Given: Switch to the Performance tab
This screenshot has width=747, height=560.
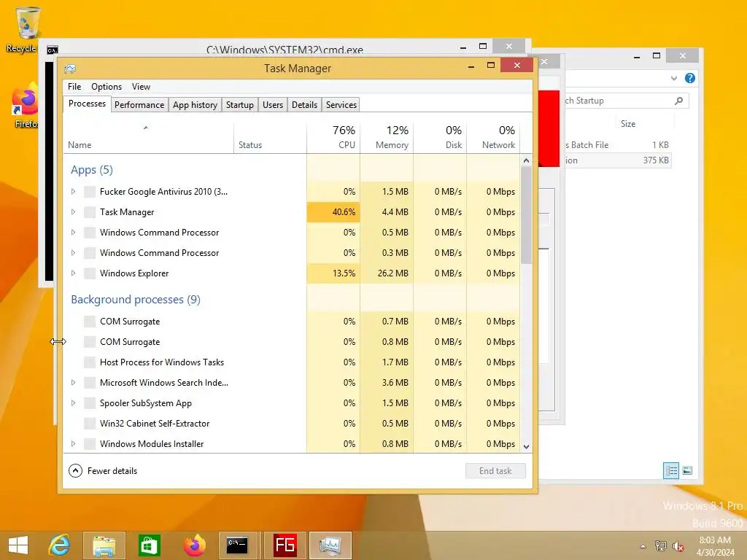Looking at the screenshot, I should [x=139, y=105].
